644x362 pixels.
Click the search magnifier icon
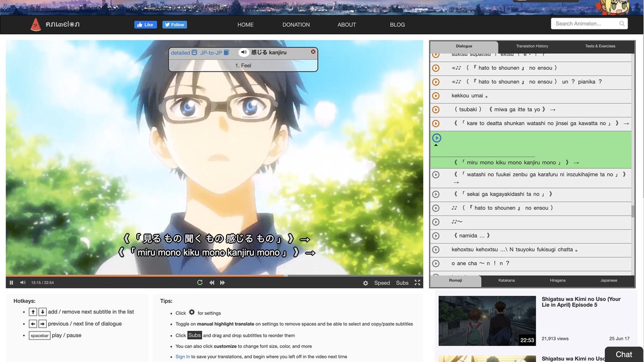click(622, 24)
